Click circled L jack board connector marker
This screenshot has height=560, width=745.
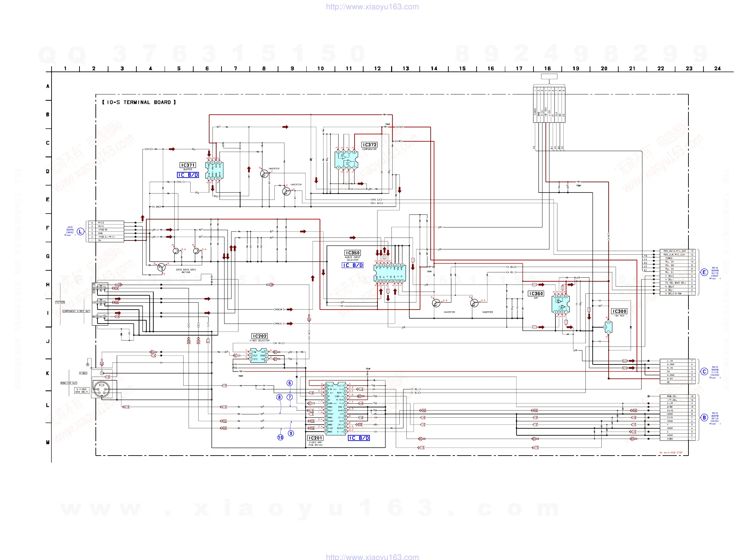pos(80,231)
